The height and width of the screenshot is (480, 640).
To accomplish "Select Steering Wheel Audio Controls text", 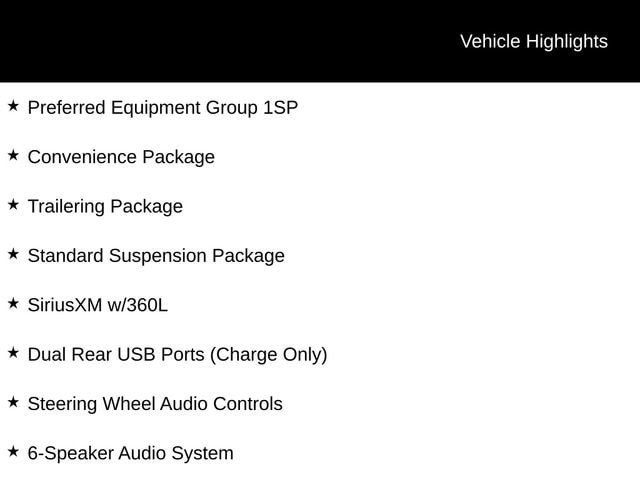I will pos(155,404).
